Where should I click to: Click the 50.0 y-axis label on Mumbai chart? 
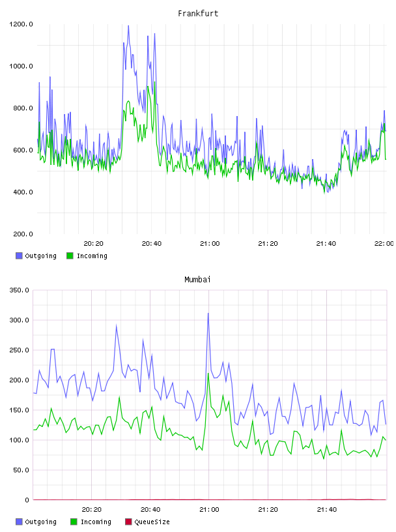(x=21, y=470)
